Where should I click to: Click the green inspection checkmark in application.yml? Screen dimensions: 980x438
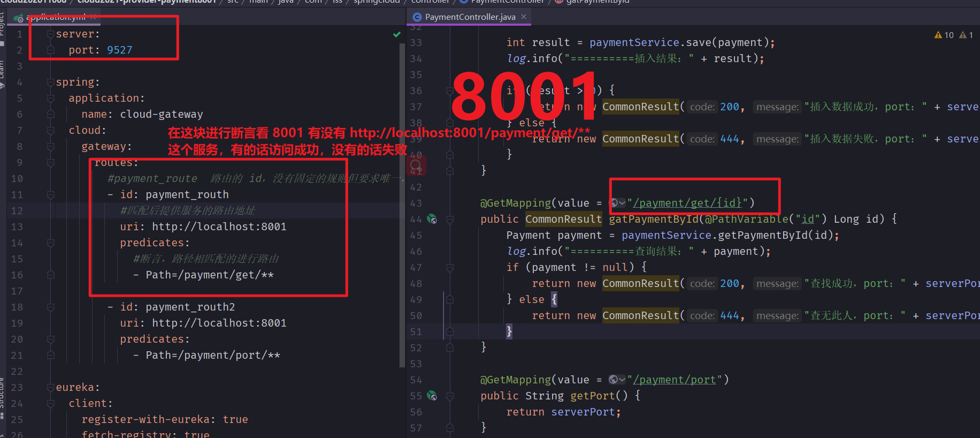tap(396, 35)
